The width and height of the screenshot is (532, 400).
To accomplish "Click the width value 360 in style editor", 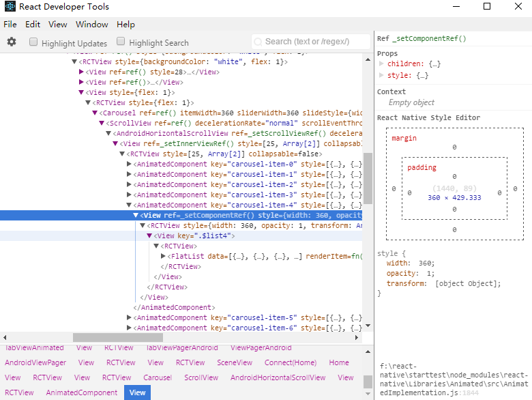I will pos(426,263).
